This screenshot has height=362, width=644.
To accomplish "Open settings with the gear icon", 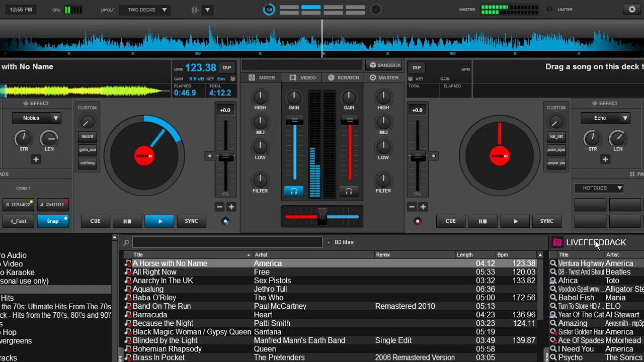I will [x=632, y=10].
